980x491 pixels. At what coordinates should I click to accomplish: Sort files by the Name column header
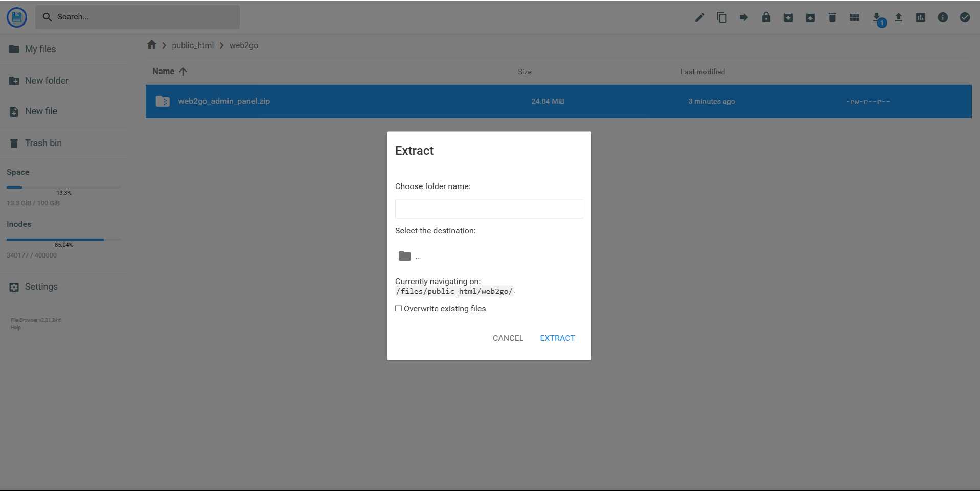pos(164,72)
